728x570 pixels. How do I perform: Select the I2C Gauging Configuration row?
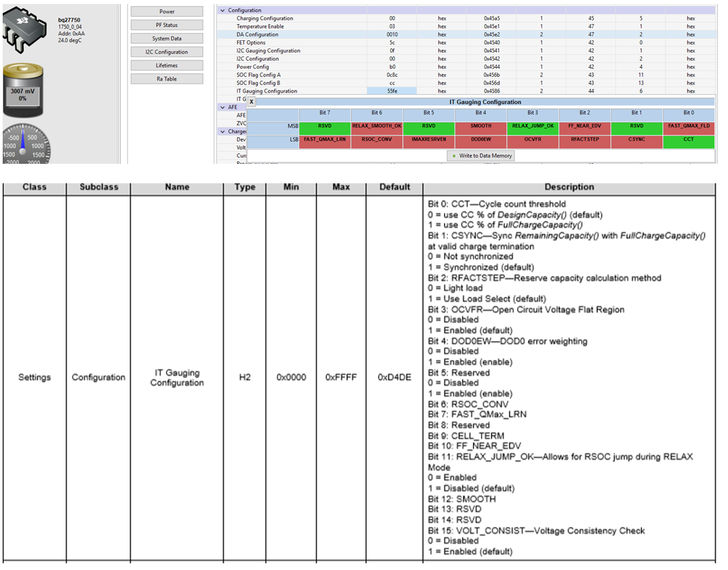467,50
